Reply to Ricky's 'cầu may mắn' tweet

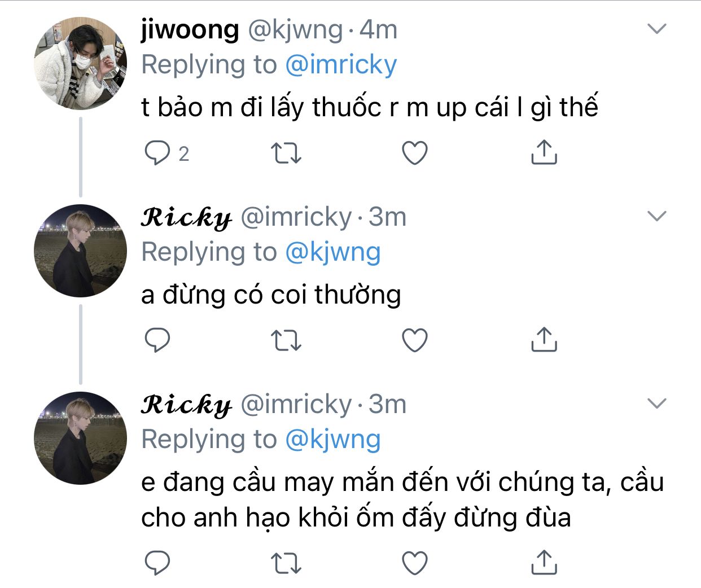157,563
